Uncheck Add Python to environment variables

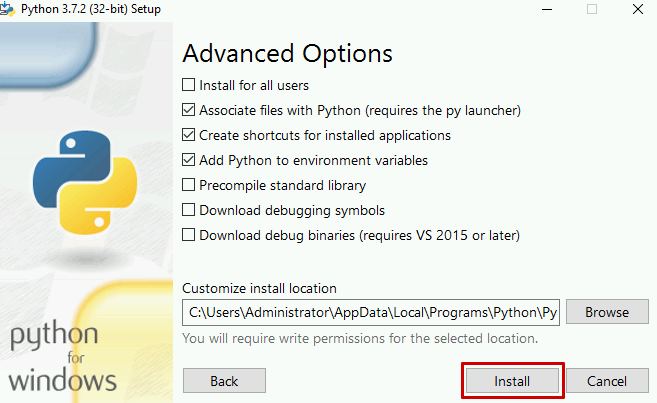click(189, 160)
